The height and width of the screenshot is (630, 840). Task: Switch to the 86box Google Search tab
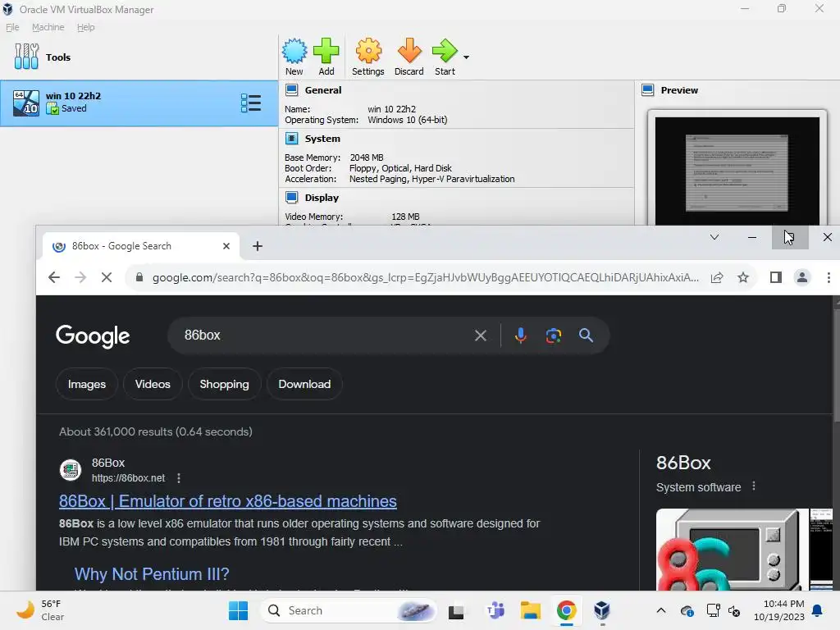[139, 246]
